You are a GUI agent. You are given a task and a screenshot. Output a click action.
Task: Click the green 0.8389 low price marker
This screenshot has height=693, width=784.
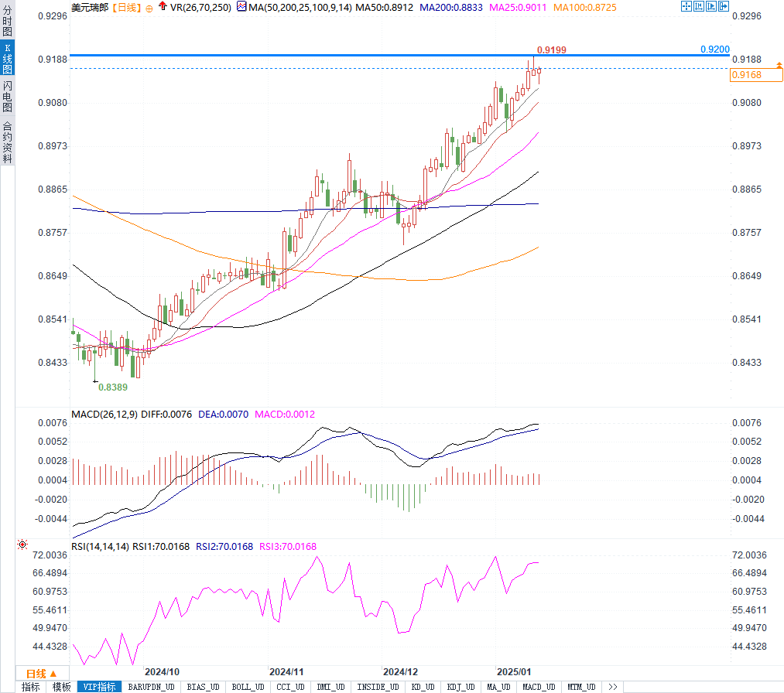112,387
